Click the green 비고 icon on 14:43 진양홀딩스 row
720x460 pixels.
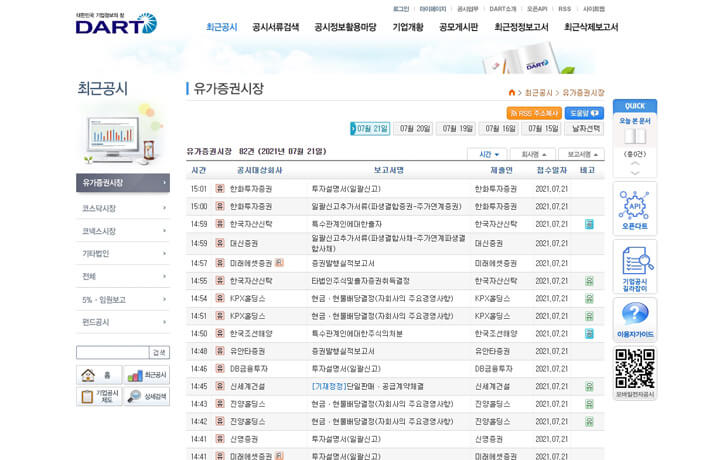click(x=589, y=404)
